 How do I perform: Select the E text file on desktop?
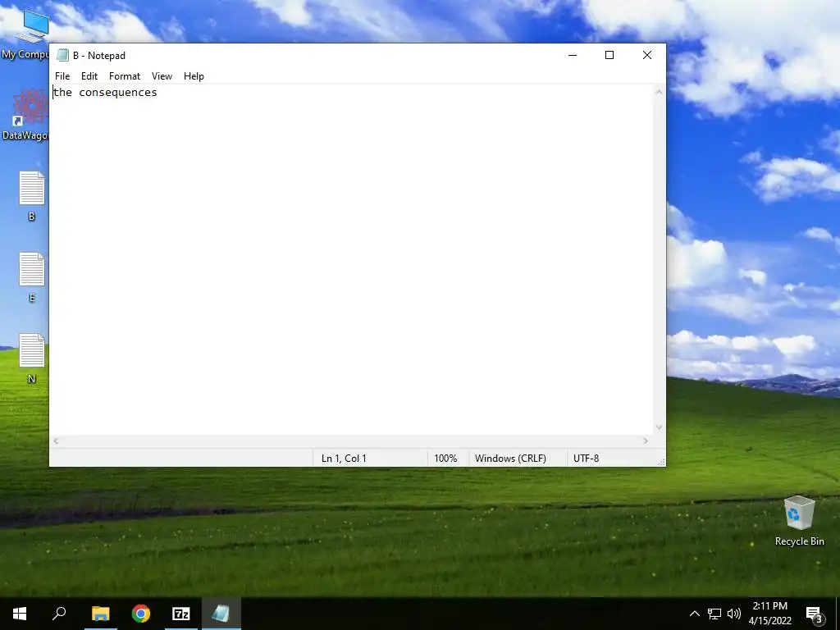tap(32, 277)
